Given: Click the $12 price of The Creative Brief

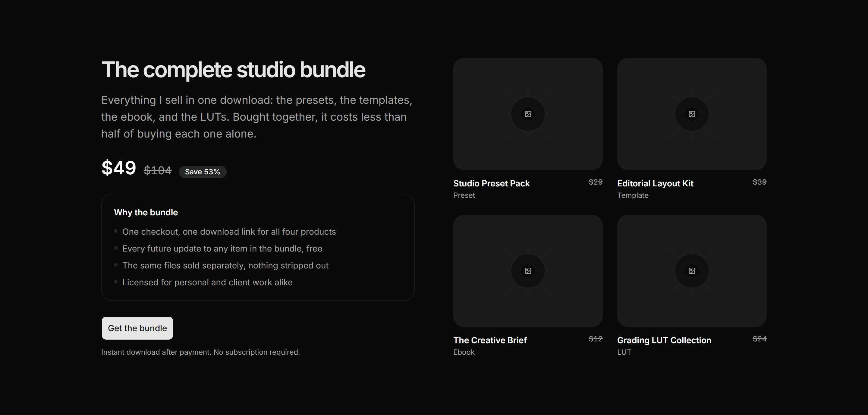Looking at the screenshot, I should [596, 339].
